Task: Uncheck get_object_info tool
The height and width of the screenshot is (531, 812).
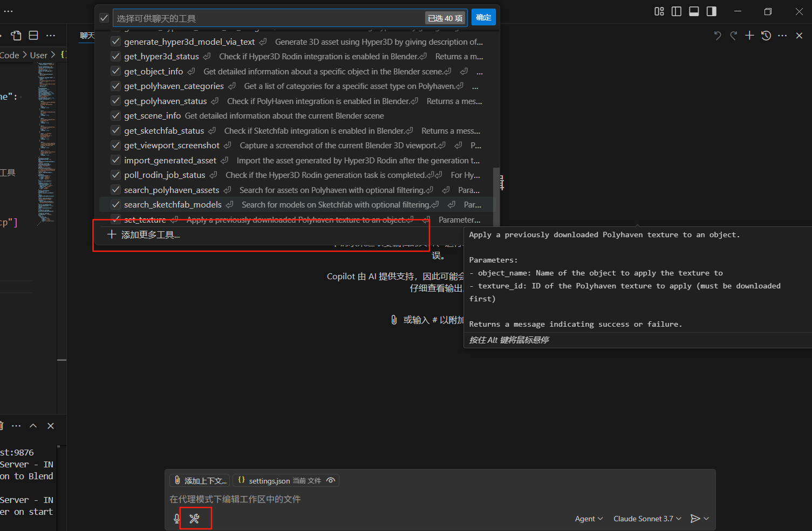Action: 115,71
